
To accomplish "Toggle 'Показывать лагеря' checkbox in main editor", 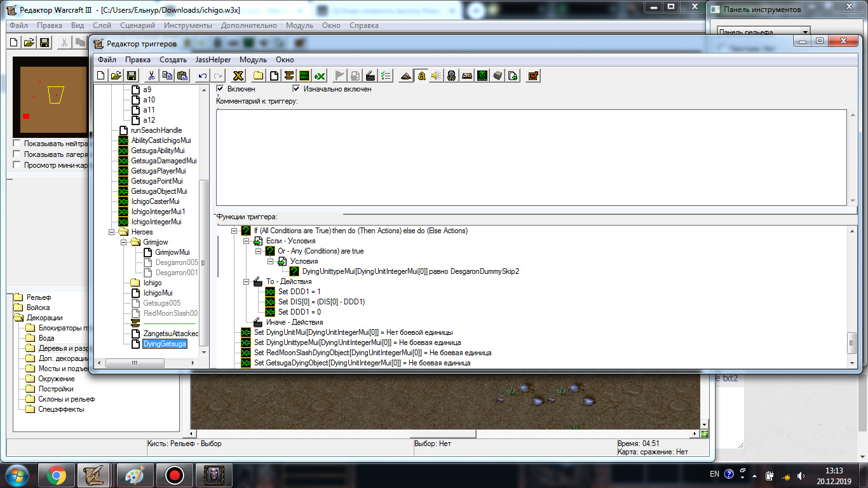I will [x=17, y=154].
